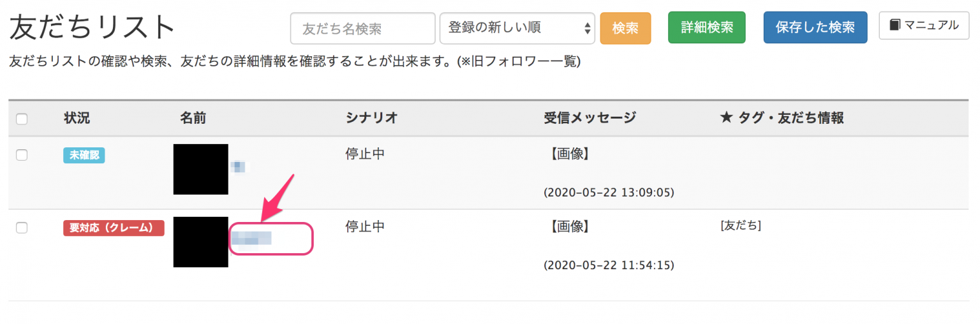Click the red 要対応（クレーム） status badge
The height and width of the screenshot is (324, 980).
click(x=114, y=228)
